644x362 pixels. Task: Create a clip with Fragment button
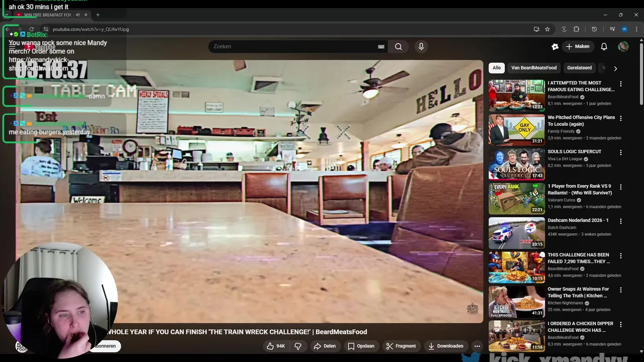(401, 346)
